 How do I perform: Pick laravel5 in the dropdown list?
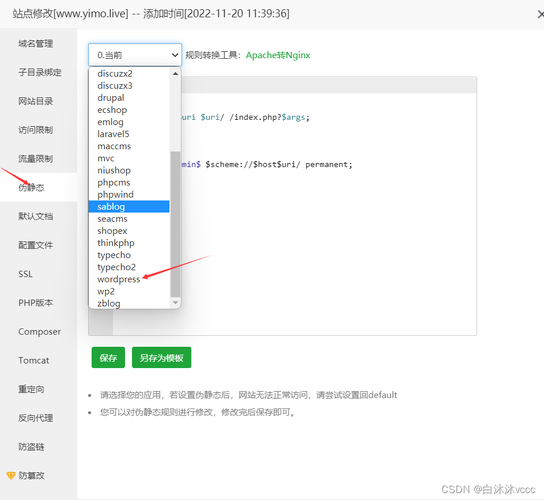pos(129,134)
